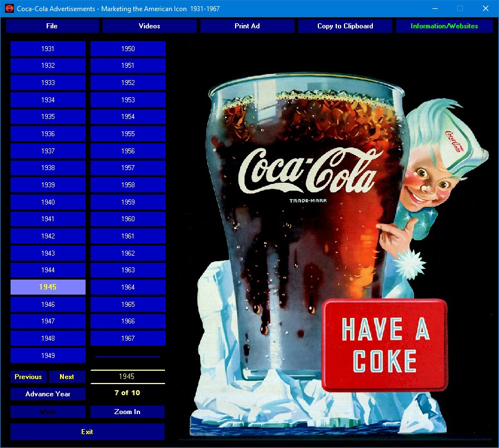Select year 1936
Viewport: 499px width, 448px height.
coord(48,134)
